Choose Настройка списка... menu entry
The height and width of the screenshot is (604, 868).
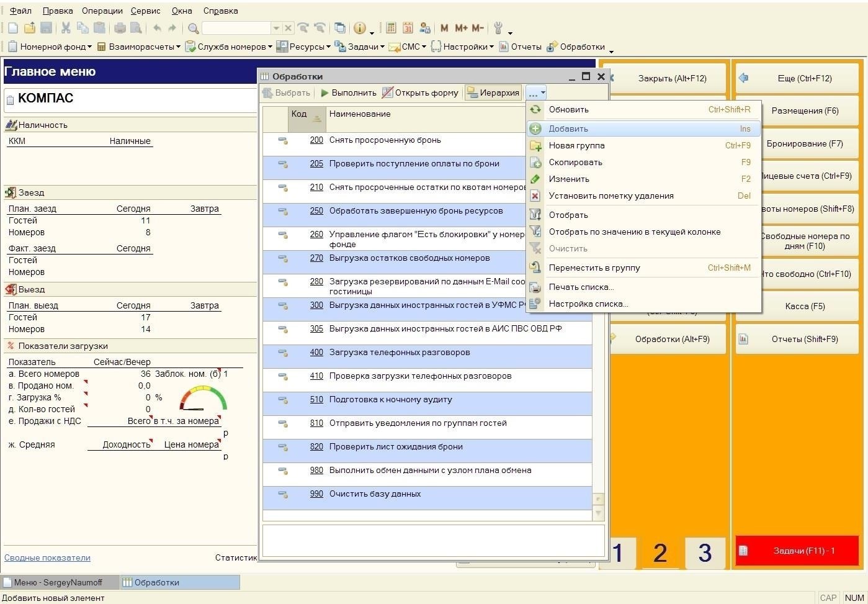[x=643, y=304]
